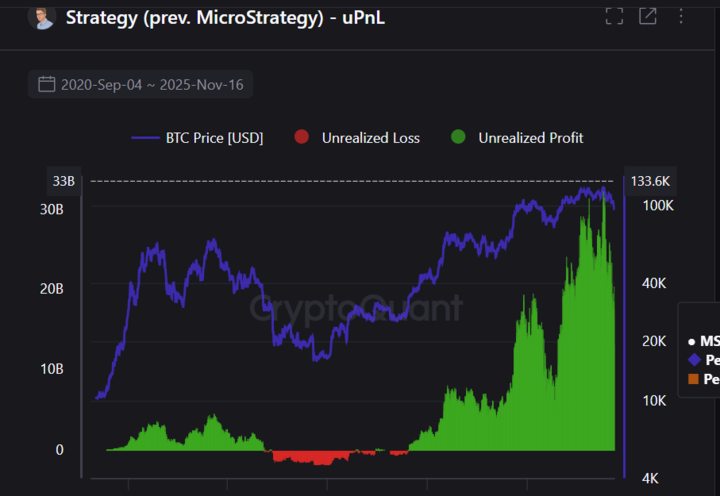Image resolution: width=720 pixels, height=496 pixels.
Task: Click the author avatar beside the title
Action: point(43,17)
